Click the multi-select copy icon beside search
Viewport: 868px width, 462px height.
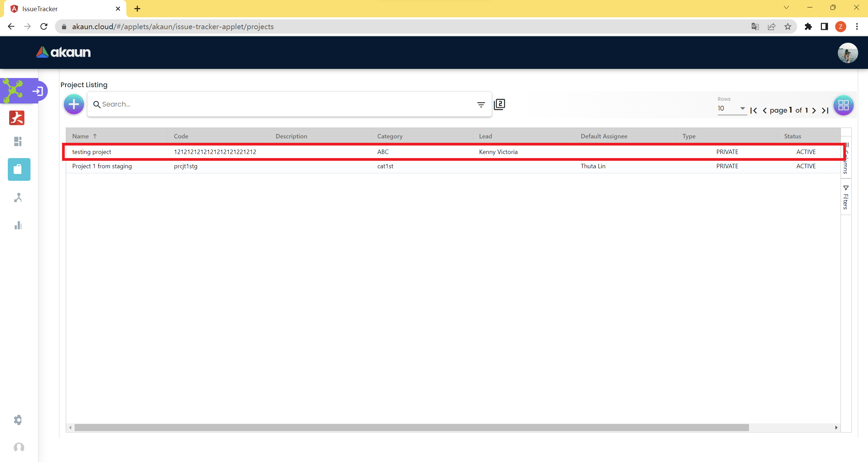499,104
